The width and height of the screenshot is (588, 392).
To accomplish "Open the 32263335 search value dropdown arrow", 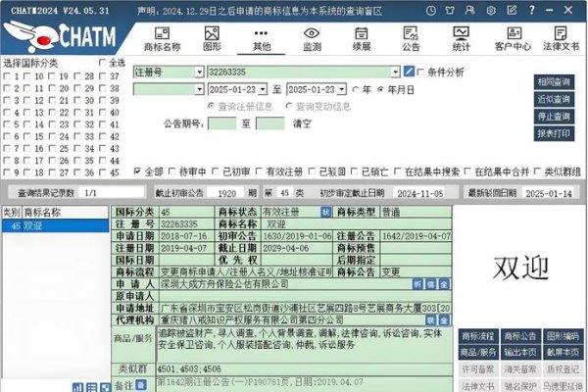I will [x=395, y=72].
